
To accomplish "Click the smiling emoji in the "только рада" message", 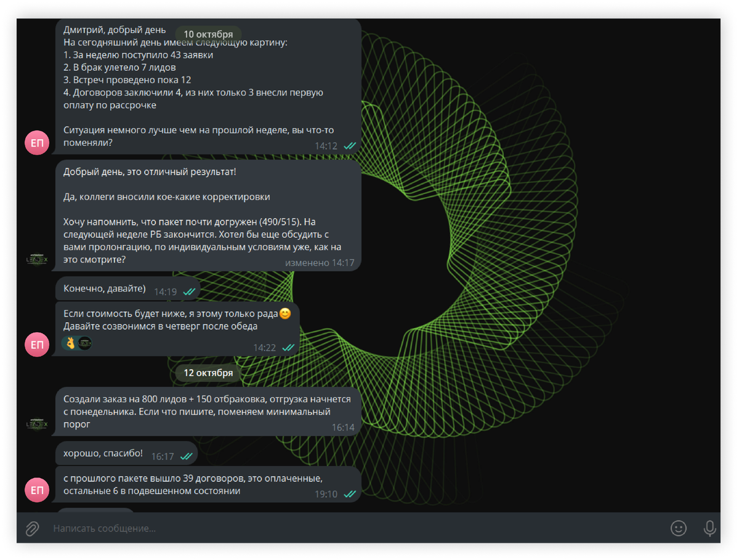I will pos(285,314).
